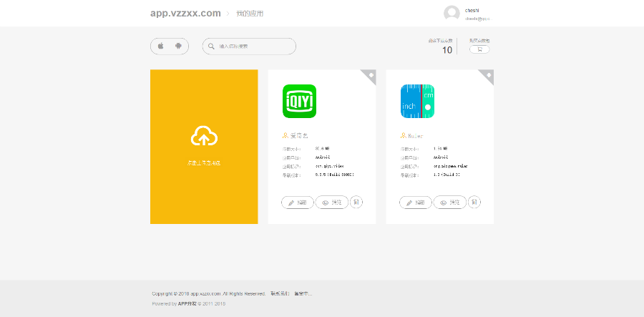Filter apps by Android platform
The image size is (644, 317).
point(178,46)
